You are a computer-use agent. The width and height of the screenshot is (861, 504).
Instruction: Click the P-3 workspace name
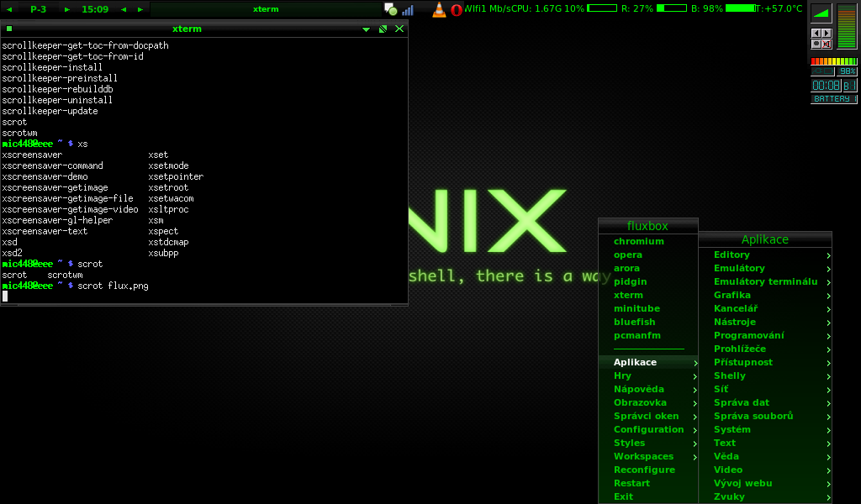pos(39,9)
